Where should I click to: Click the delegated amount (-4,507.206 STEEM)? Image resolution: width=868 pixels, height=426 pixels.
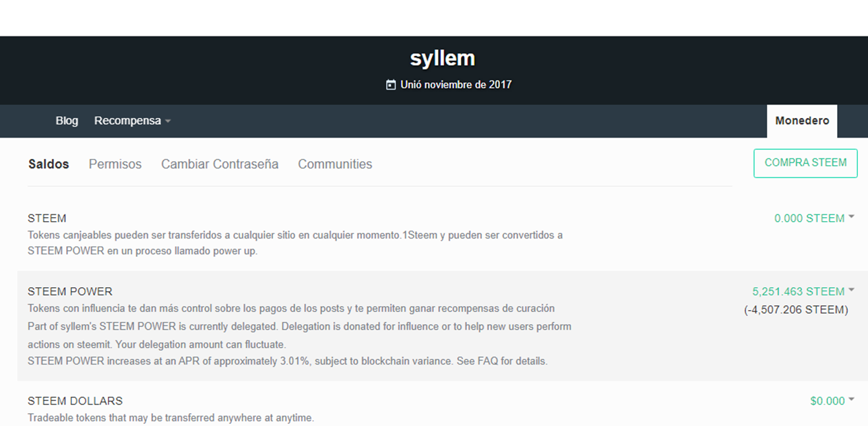(x=796, y=309)
